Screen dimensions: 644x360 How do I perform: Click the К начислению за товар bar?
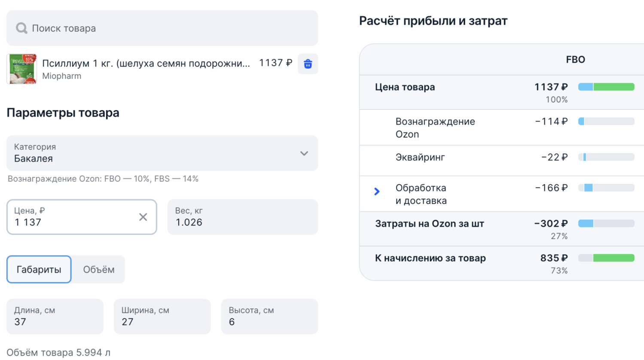click(x=606, y=258)
